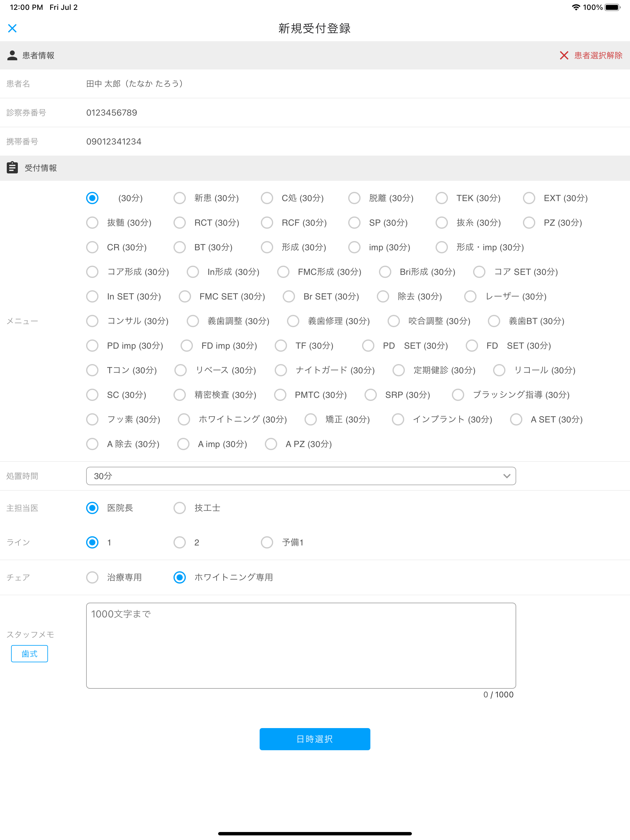
Task: Select CR (30分) radio button
Action: pos(92,247)
